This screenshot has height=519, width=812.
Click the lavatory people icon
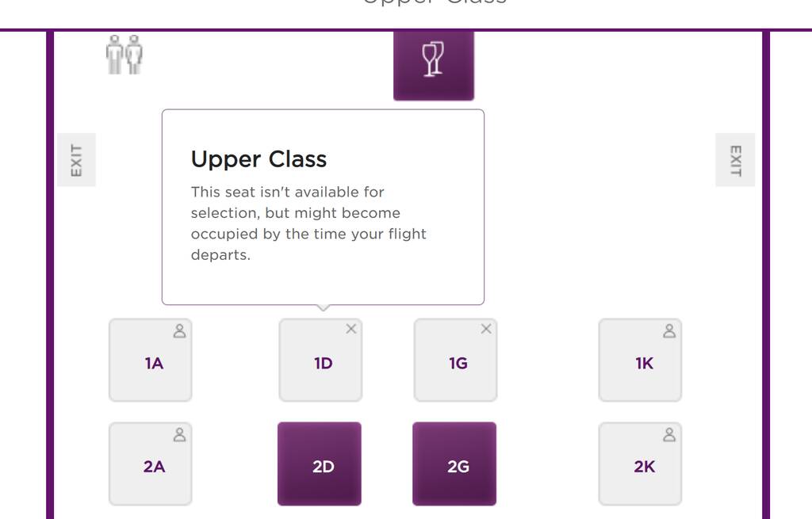[124, 55]
